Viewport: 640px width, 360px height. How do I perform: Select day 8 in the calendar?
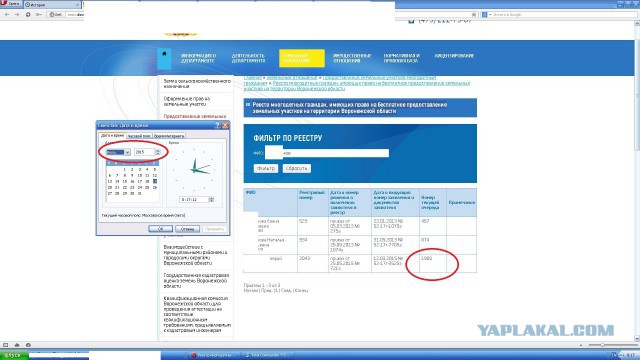pyautogui.click(x=124, y=175)
